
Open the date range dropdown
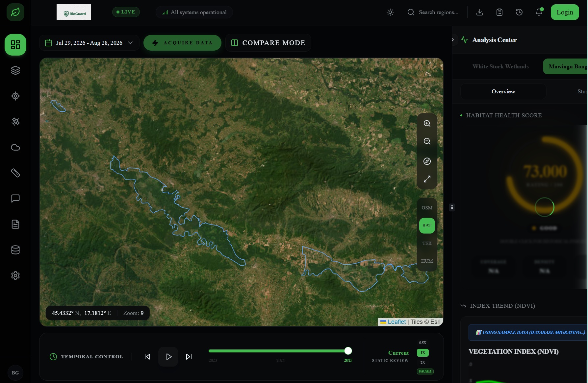pyautogui.click(x=89, y=43)
